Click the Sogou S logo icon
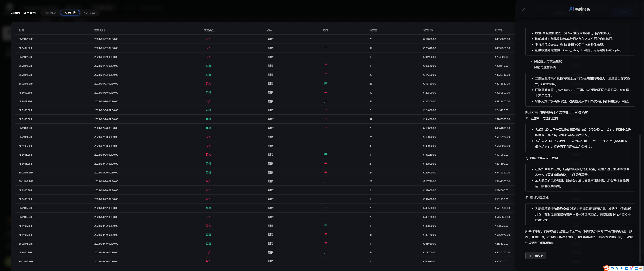Screen dimensions: 644x271 click(606, 268)
